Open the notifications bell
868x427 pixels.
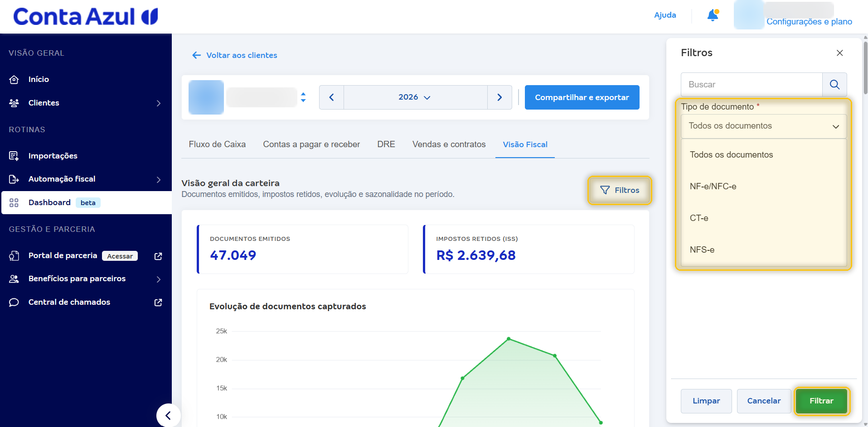713,15
